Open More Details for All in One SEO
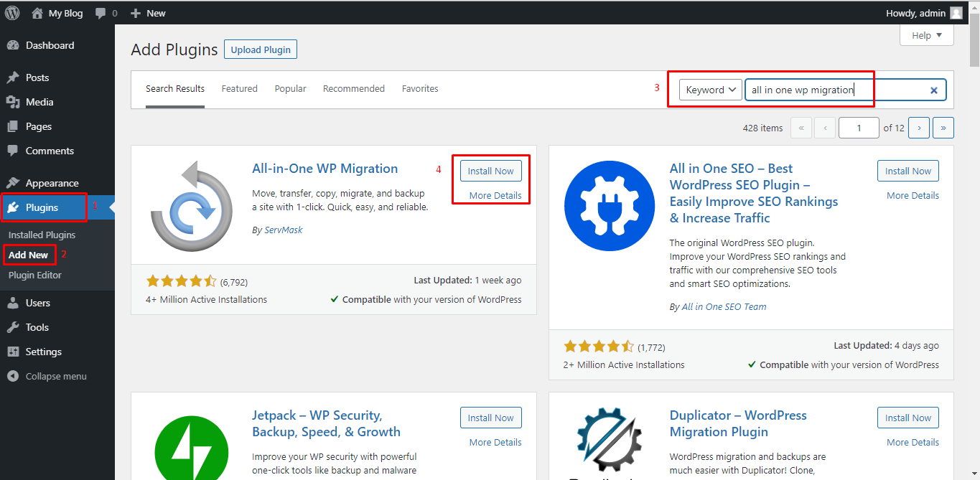 tap(913, 196)
